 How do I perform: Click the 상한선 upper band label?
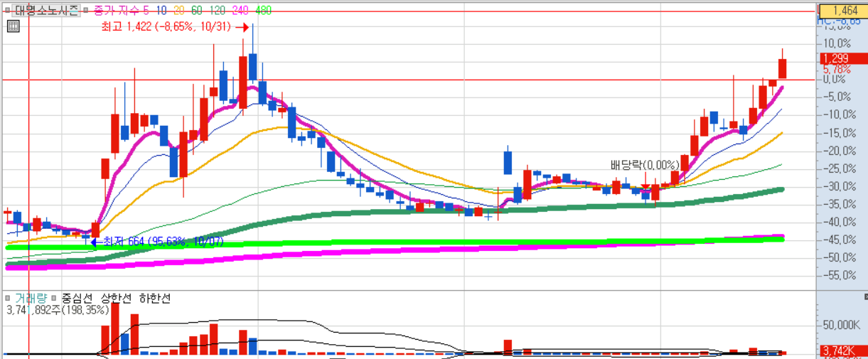click(x=117, y=298)
